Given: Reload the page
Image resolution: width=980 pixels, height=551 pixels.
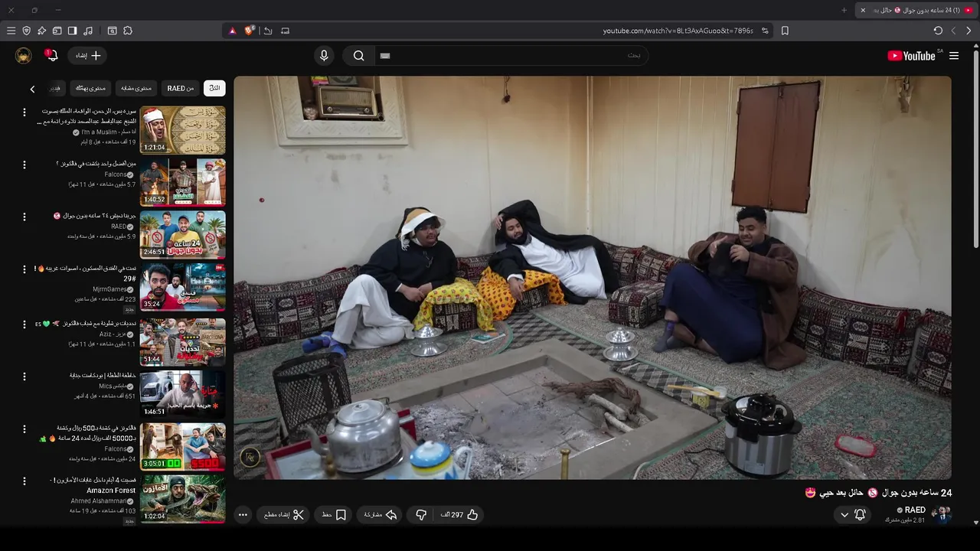Looking at the screenshot, I should 938,31.
